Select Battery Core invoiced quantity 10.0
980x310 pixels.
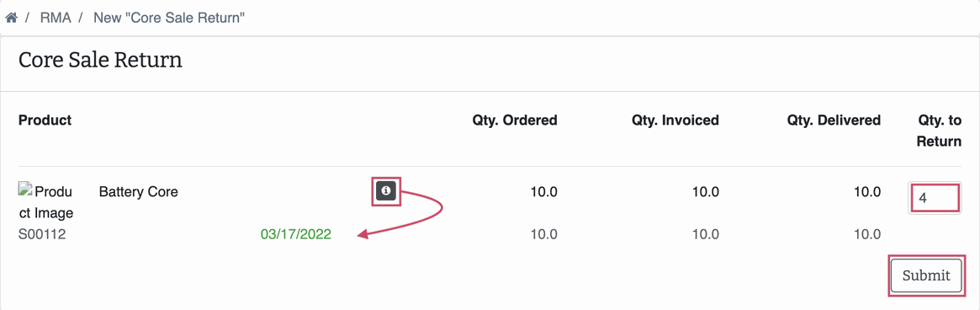click(x=706, y=192)
